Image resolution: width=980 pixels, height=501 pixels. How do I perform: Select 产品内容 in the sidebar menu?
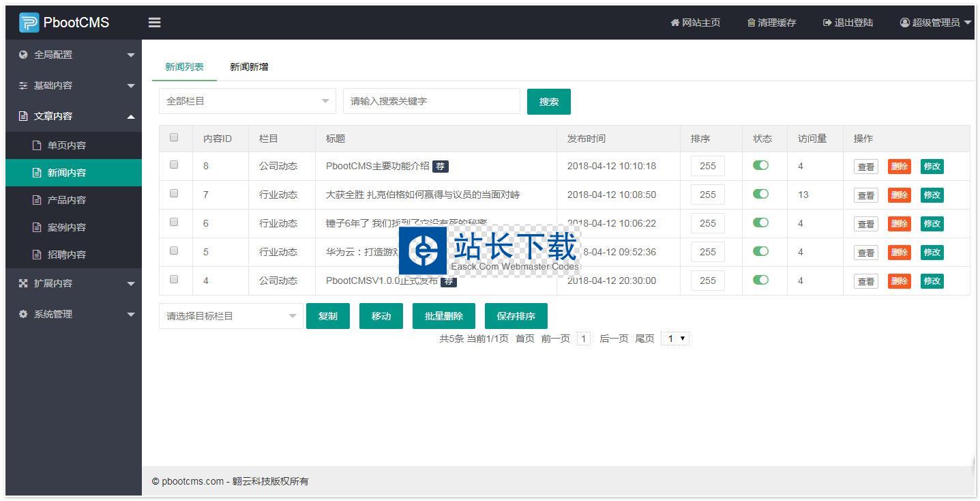point(67,200)
